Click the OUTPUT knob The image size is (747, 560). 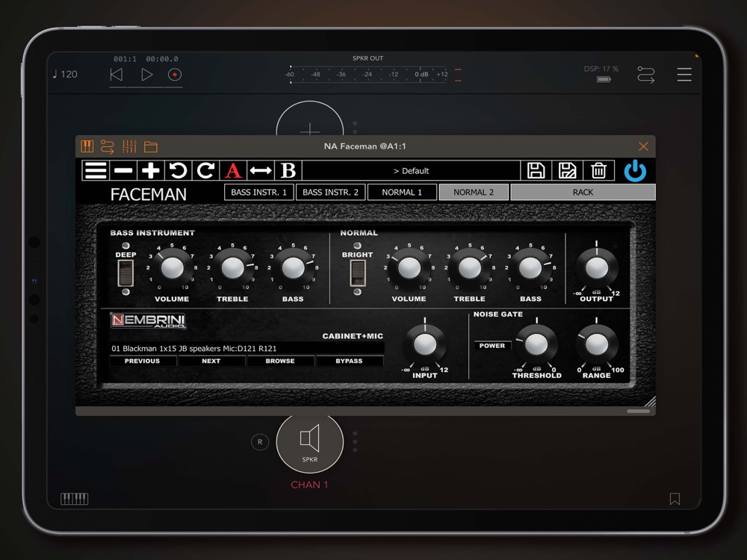[596, 268]
